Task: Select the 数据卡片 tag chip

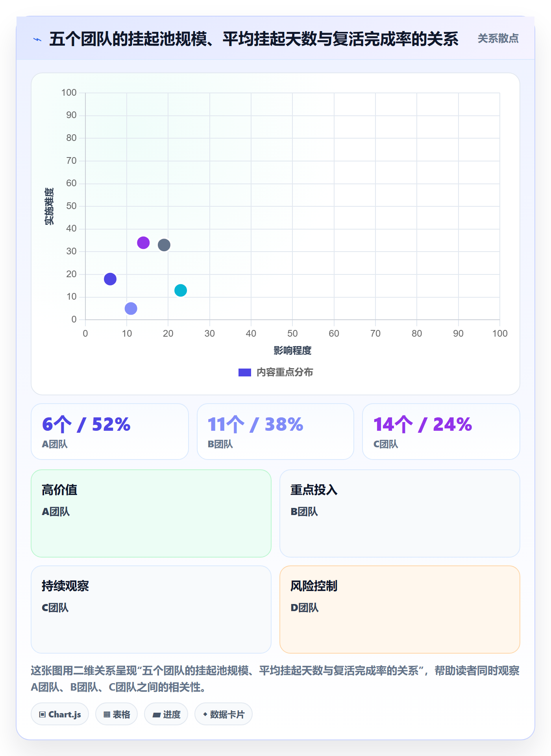Action: (x=224, y=714)
